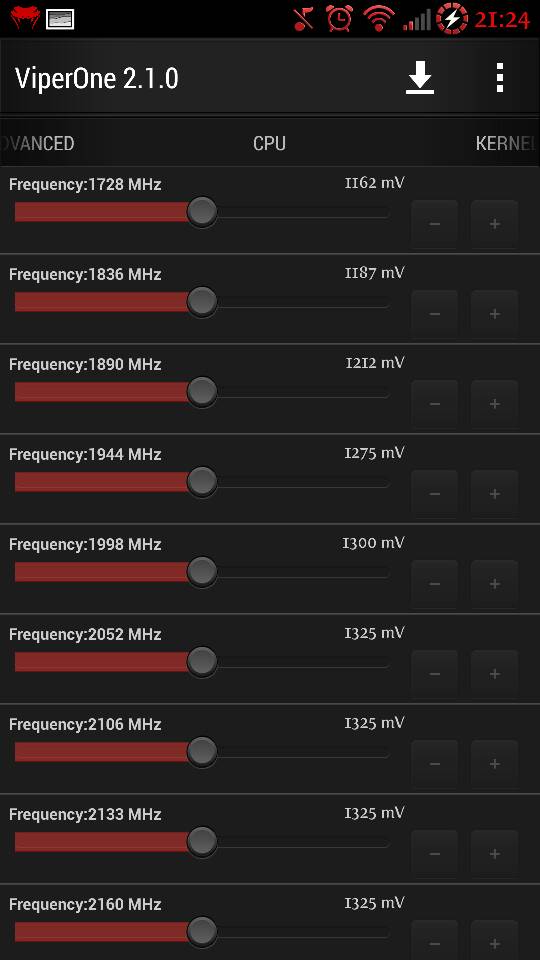This screenshot has height=960, width=540.
Task: Tap the muted sound status icon
Action: 304,19
